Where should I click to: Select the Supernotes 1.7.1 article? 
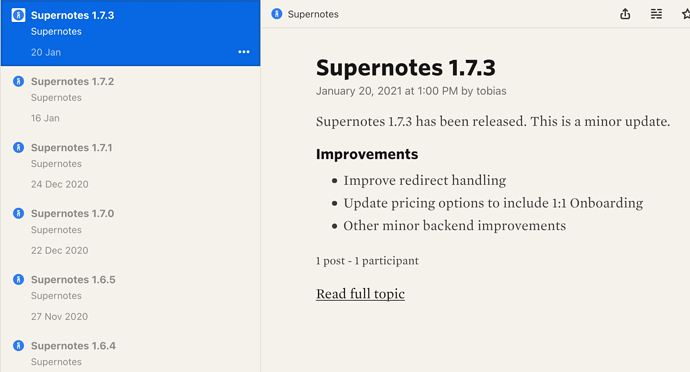click(130, 165)
